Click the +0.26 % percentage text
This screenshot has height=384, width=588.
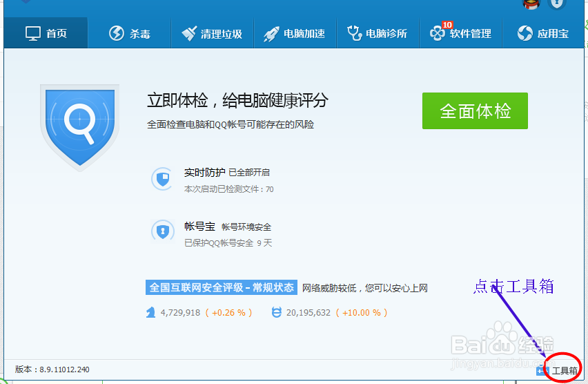click(x=228, y=313)
